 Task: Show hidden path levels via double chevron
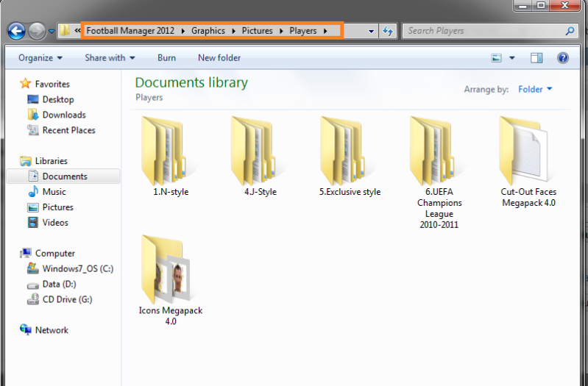(x=77, y=30)
